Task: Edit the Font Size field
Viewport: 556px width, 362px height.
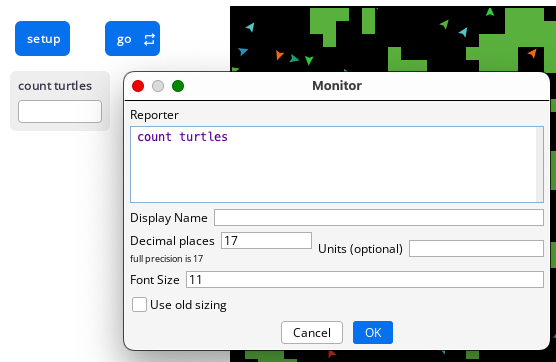Action: (x=365, y=279)
